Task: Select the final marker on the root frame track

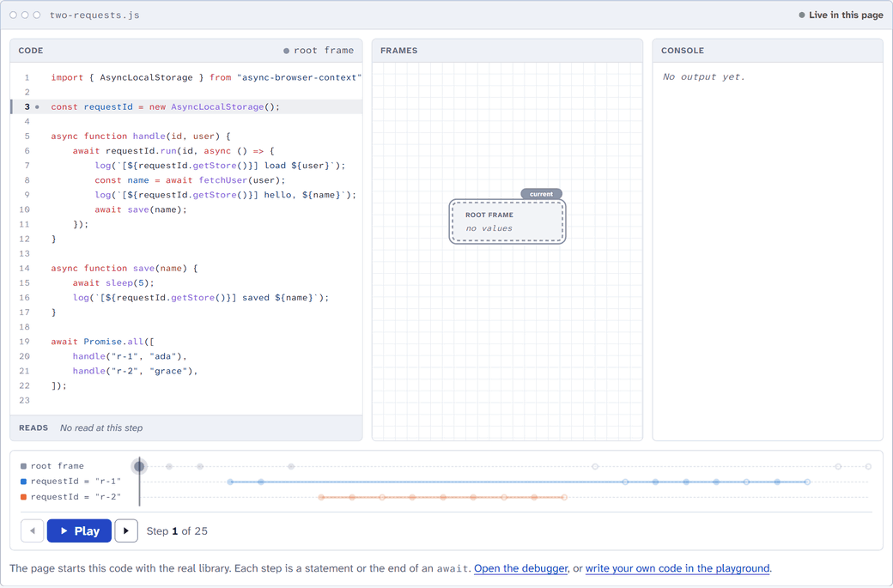Action: point(868,467)
